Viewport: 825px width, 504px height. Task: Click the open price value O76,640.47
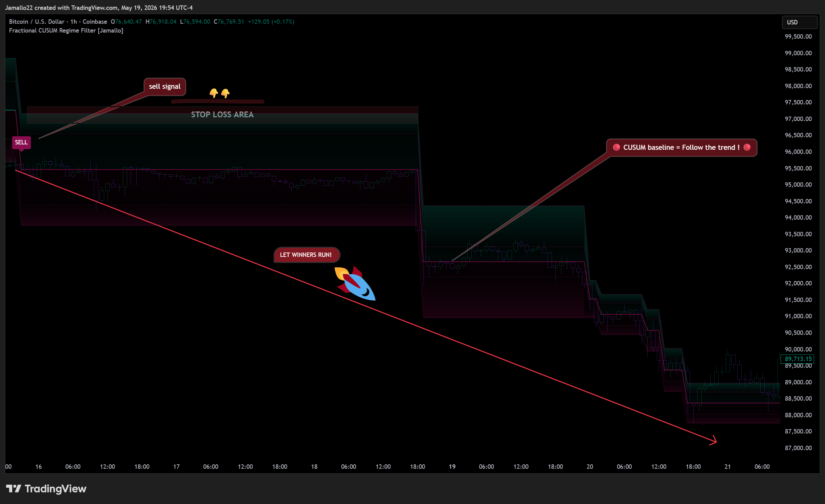(x=126, y=22)
